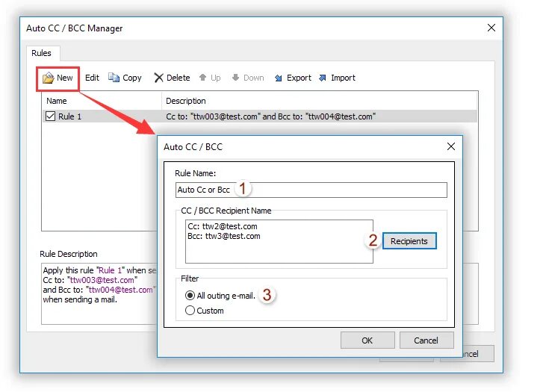Viewport: 546px width, 392px height.
Task: Click Cancel in Auto CC / BCC dialog
Action: click(426, 340)
